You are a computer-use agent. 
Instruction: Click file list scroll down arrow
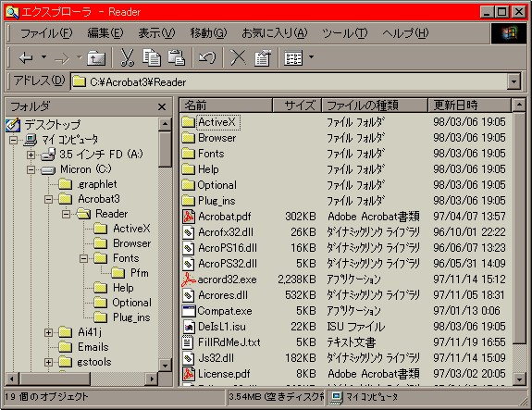[519, 379]
